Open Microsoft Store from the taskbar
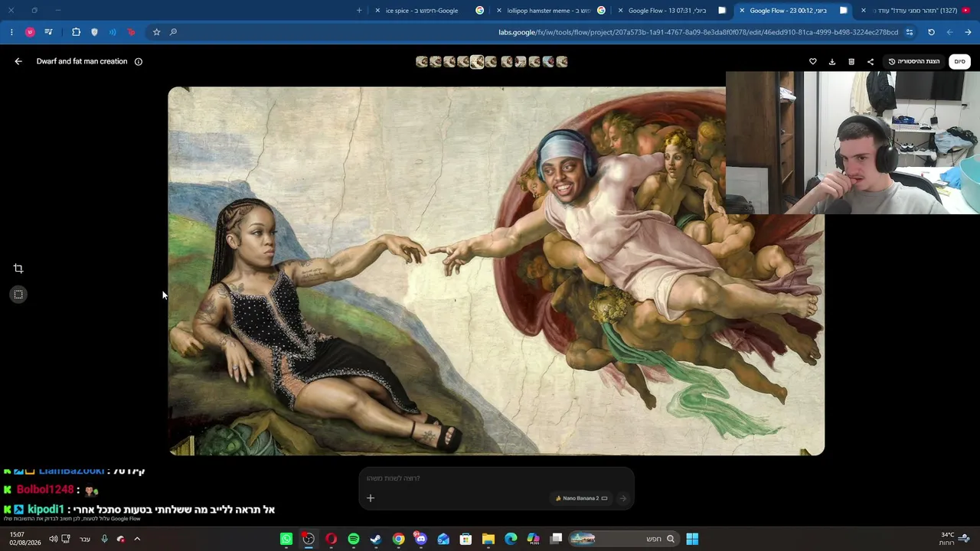 [465, 539]
